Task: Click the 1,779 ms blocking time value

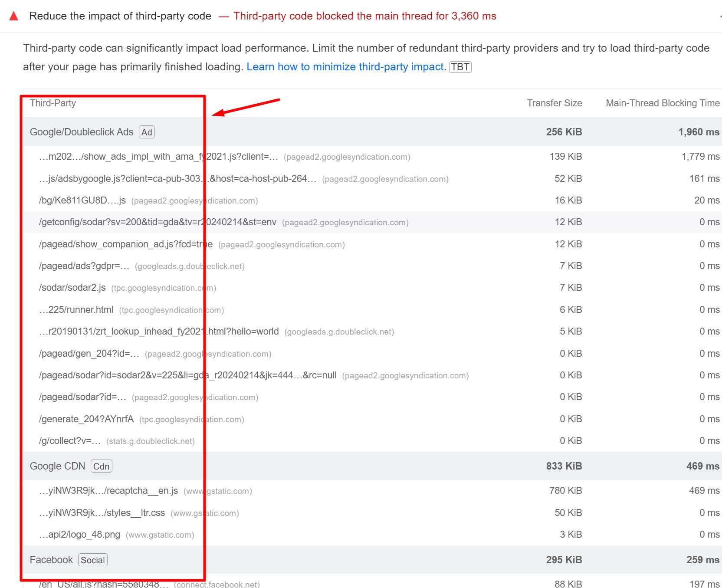Action: 700,157
